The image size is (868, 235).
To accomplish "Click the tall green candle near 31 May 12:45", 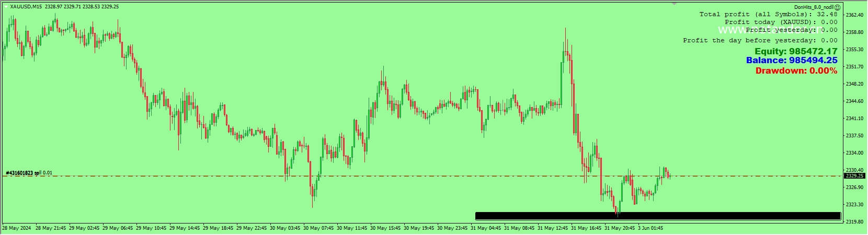I will pyautogui.click(x=561, y=83).
